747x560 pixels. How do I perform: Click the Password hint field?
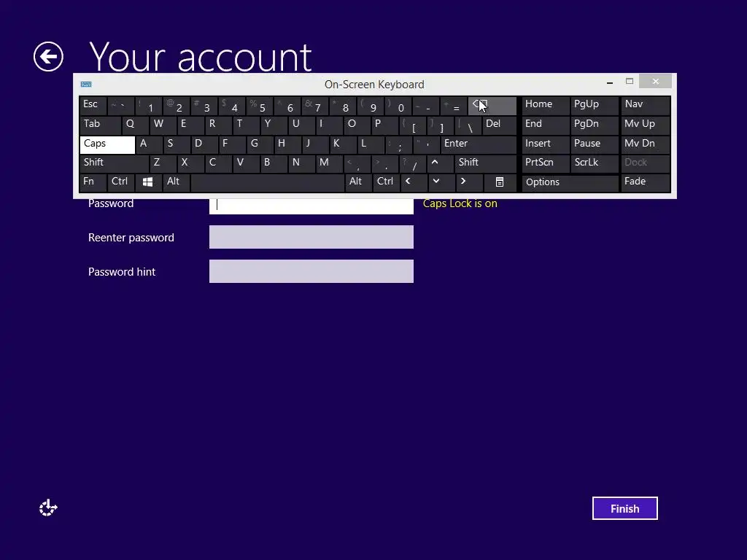click(x=311, y=271)
